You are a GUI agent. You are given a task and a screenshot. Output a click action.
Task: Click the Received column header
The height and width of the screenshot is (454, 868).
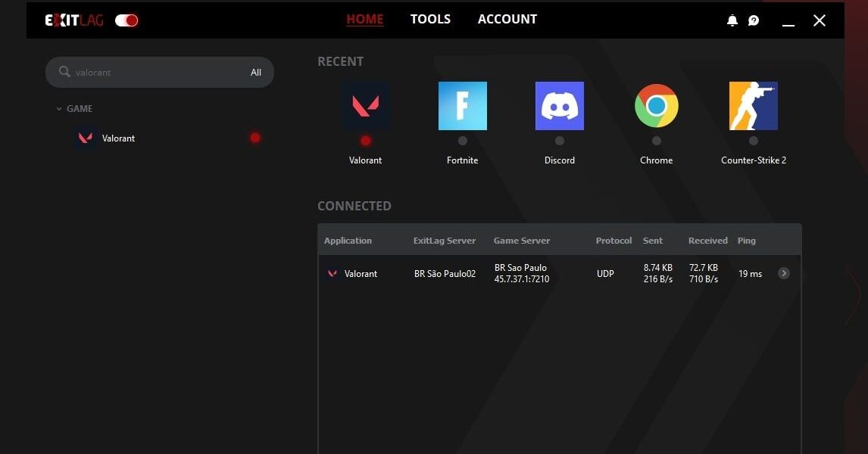tap(708, 241)
